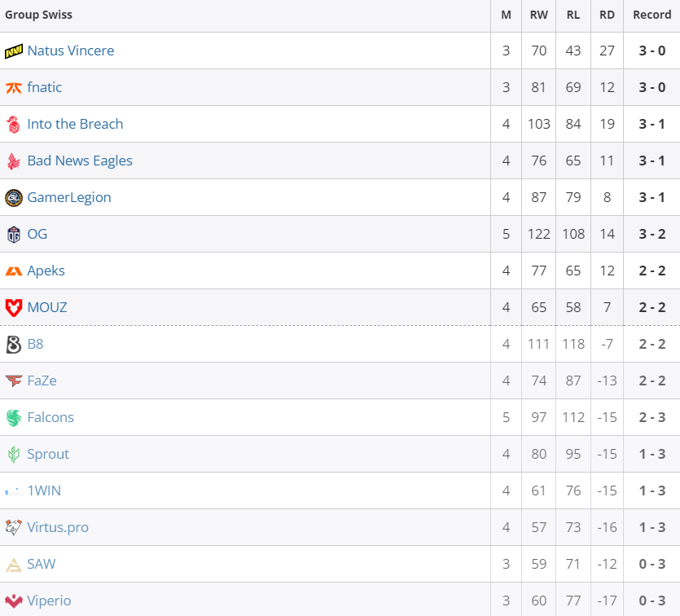Image resolution: width=680 pixels, height=616 pixels.
Task: Click the RW column header
Action: 538,15
